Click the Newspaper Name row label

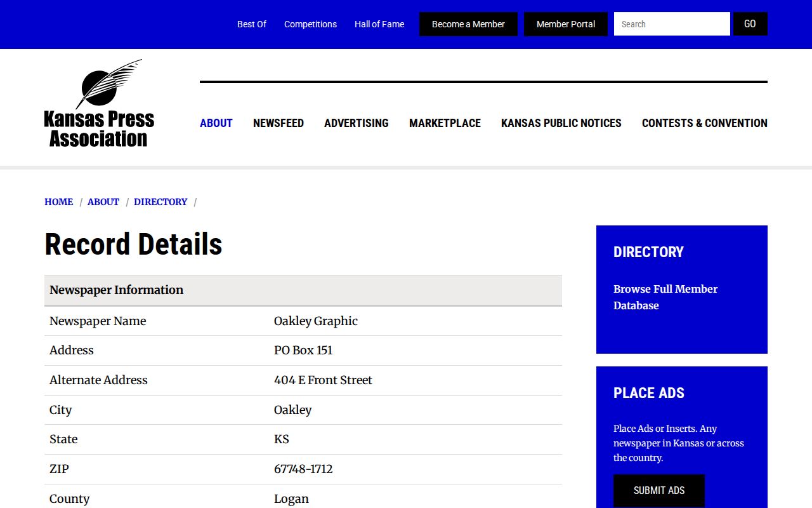coord(98,321)
